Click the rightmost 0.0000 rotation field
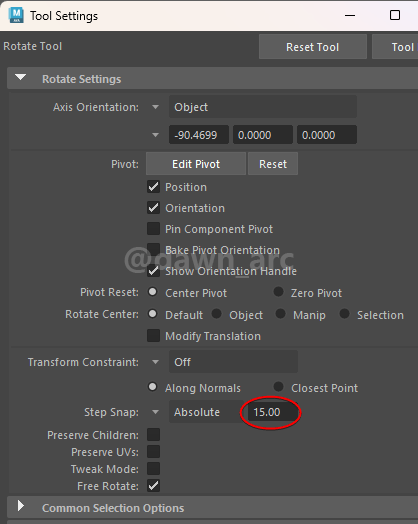The image size is (418, 524). [327, 135]
